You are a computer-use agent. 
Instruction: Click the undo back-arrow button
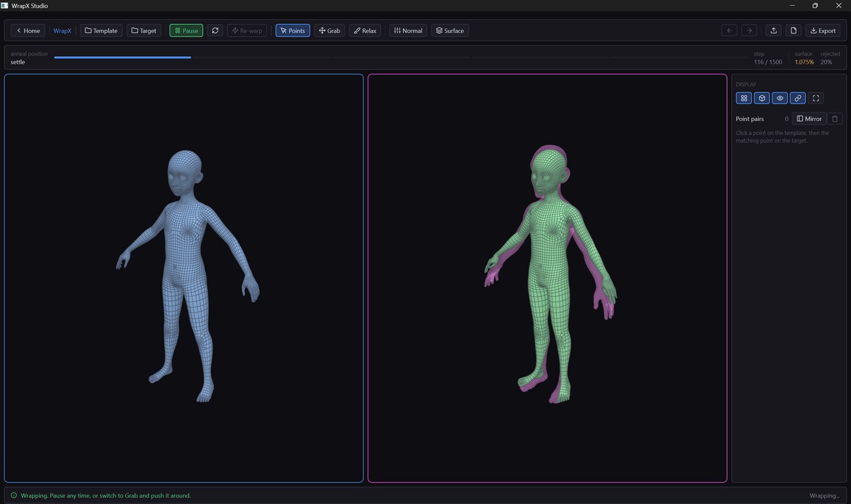(x=729, y=30)
